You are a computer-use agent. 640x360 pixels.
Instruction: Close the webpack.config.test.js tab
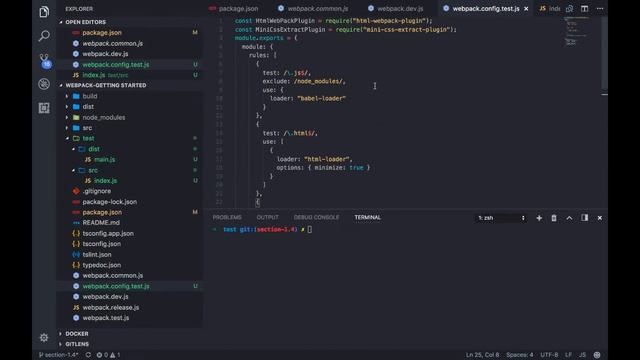526,9
